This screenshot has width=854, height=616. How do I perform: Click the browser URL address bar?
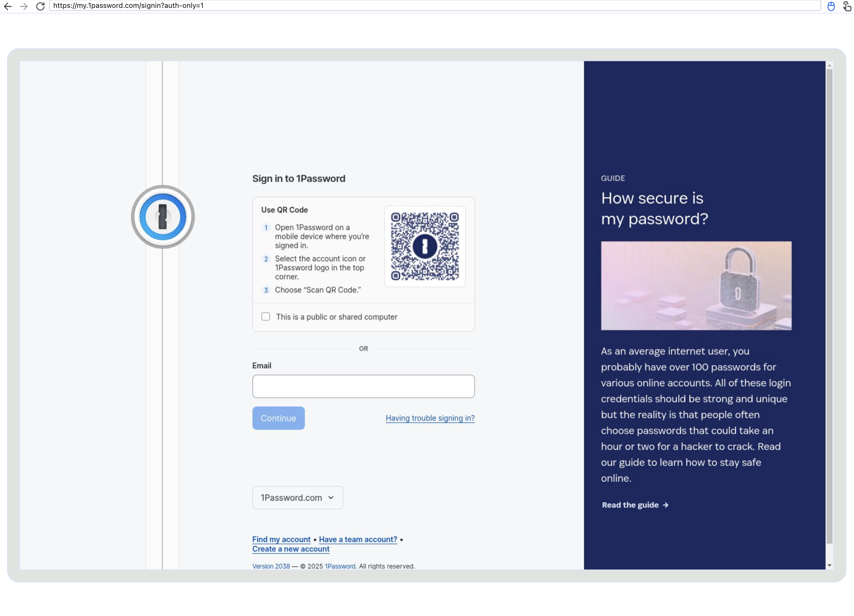click(433, 6)
